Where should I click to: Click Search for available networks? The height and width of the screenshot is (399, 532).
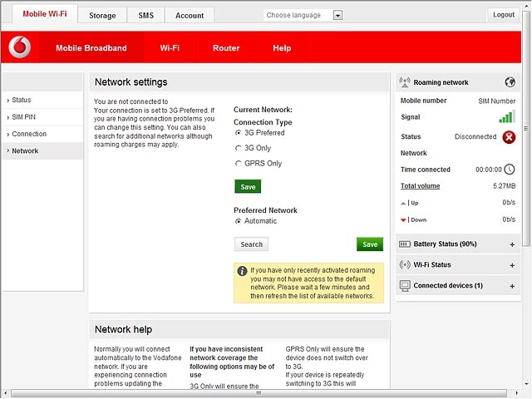pyautogui.click(x=251, y=244)
